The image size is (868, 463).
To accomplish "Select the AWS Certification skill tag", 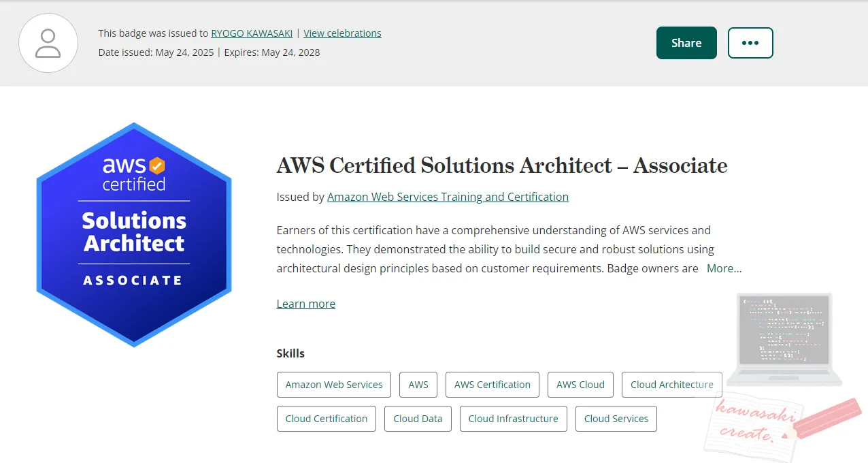I will [x=493, y=385].
